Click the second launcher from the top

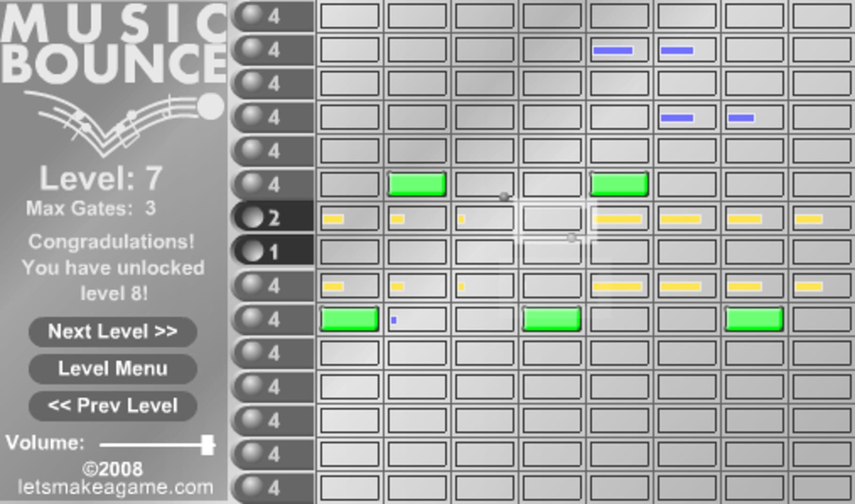(x=272, y=49)
